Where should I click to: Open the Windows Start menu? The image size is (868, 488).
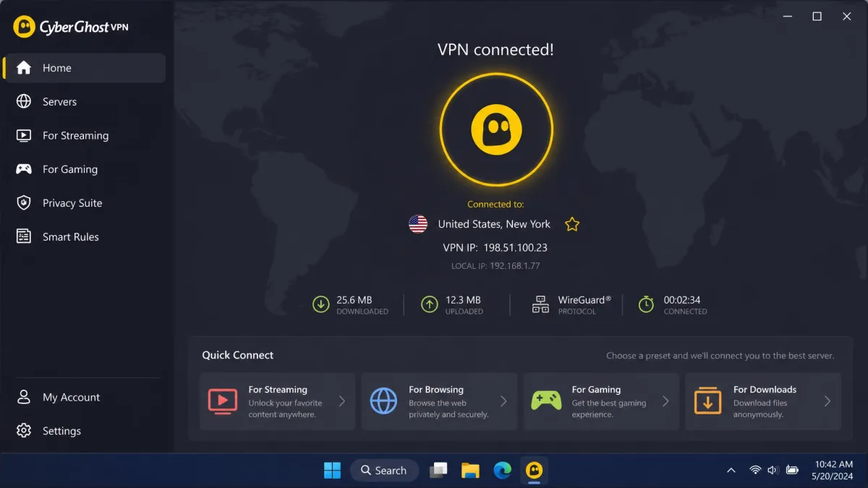coord(332,471)
